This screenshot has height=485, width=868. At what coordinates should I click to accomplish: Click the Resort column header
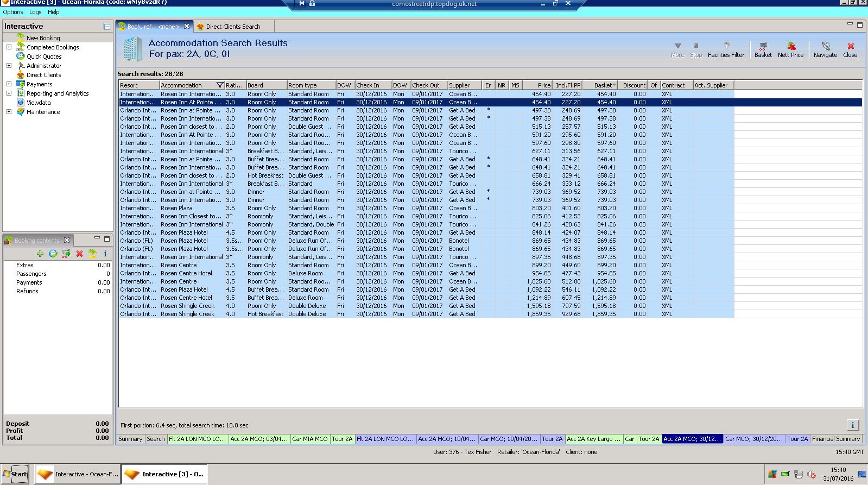(140, 85)
